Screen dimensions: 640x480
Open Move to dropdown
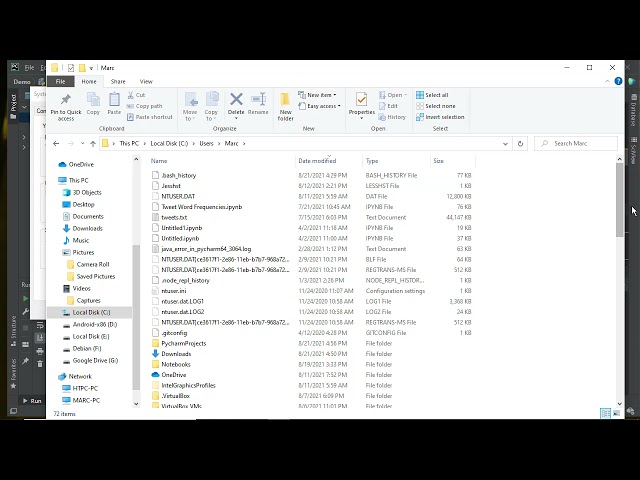190,118
